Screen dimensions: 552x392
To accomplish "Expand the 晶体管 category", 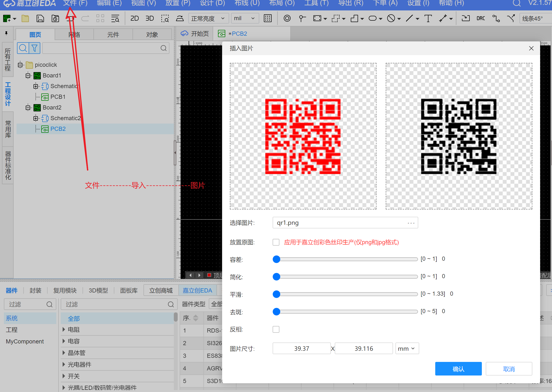I will point(64,353).
